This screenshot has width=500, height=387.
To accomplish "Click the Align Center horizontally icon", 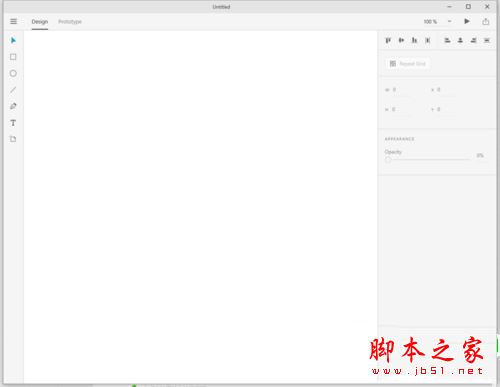I will coord(460,40).
